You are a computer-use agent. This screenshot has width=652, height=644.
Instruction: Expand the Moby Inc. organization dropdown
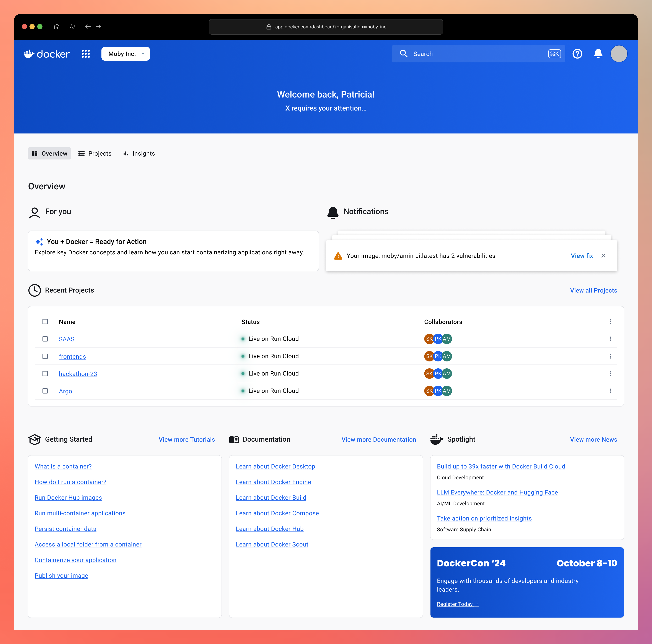pos(126,54)
